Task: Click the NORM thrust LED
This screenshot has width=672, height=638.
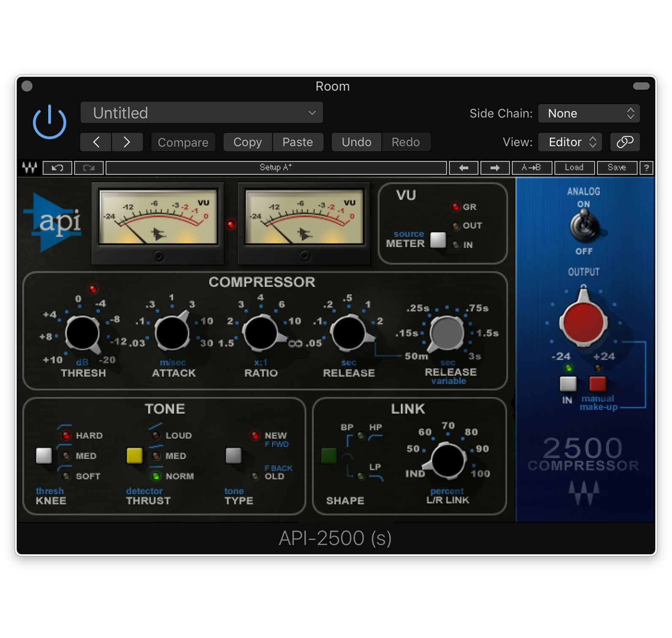Action: click(156, 476)
